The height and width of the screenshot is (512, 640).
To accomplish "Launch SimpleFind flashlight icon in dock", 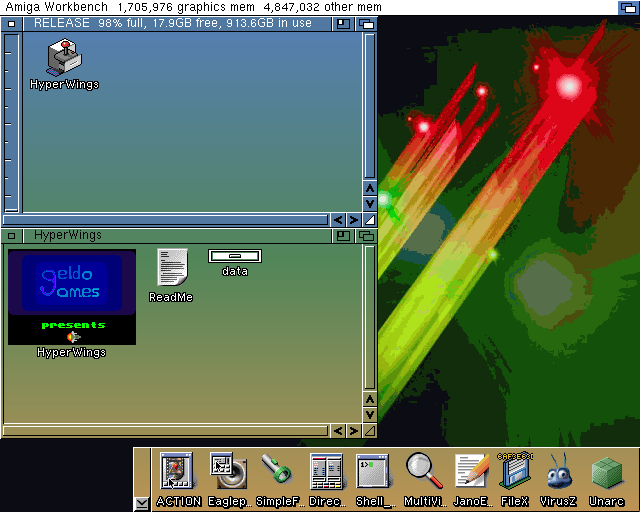I will coord(279,479).
